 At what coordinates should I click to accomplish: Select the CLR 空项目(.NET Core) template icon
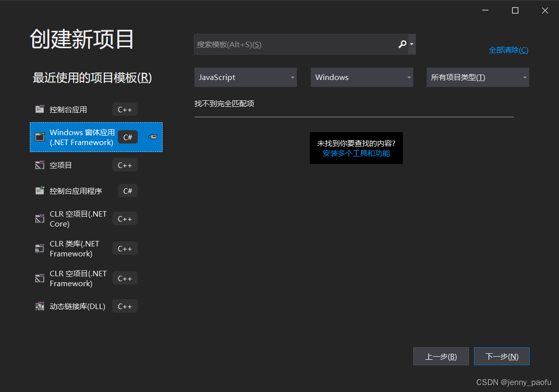[x=40, y=218]
